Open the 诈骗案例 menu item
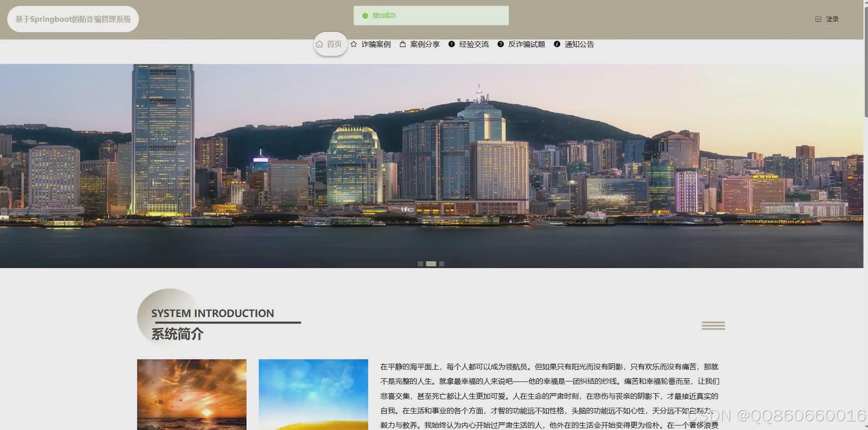 pos(371,44)
